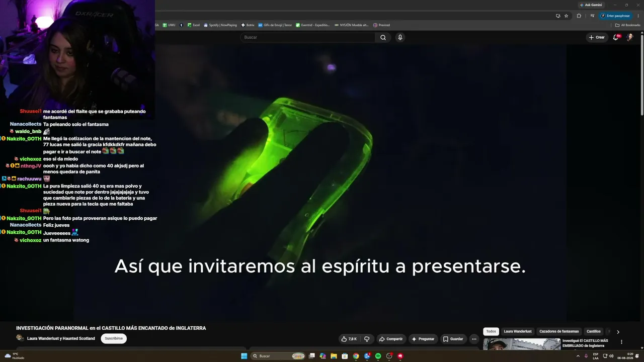Open the YouTube account avatar menu
The height and width of the screenshot is (362, 644).
pos(629,37)
